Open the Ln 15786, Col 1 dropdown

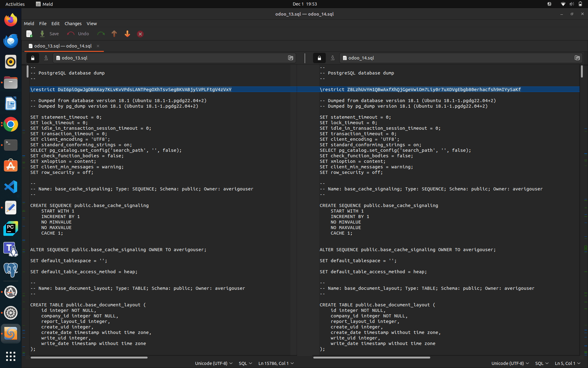pyautogui.click(x=276, y=363)
